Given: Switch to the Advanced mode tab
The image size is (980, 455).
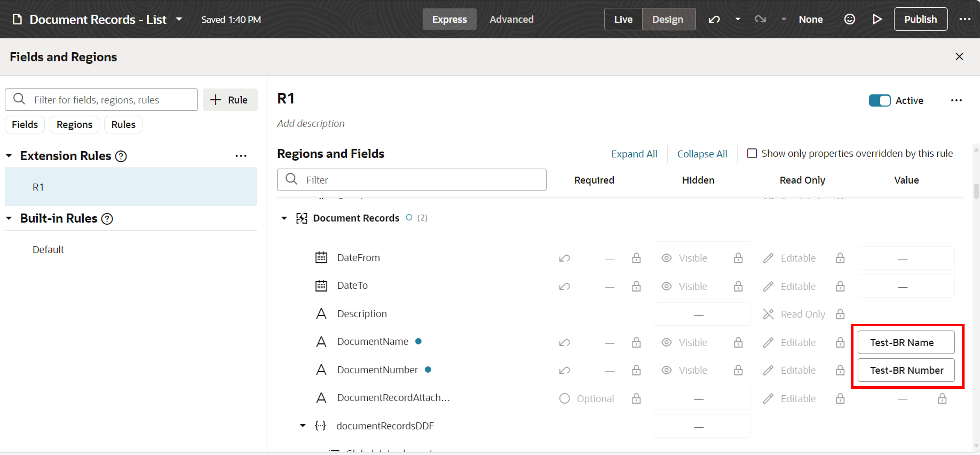Looking at the screenshot, I should pyautogui.click(x=511, y=19).
